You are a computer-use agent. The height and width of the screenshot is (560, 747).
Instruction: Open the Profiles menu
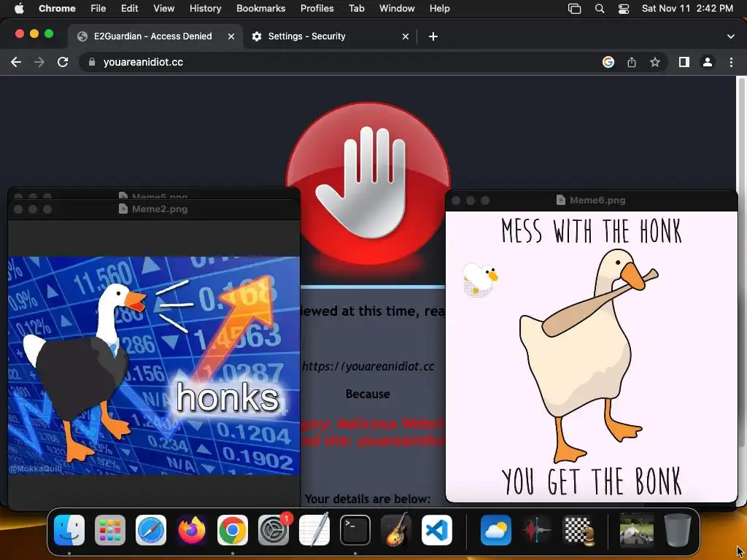point(317,8)
